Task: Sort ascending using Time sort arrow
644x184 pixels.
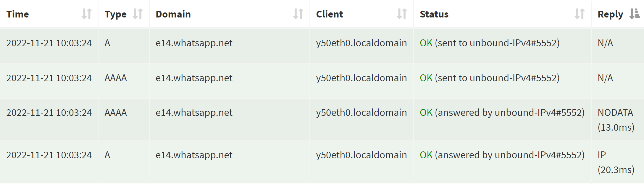Action: (x=87, y=14)
